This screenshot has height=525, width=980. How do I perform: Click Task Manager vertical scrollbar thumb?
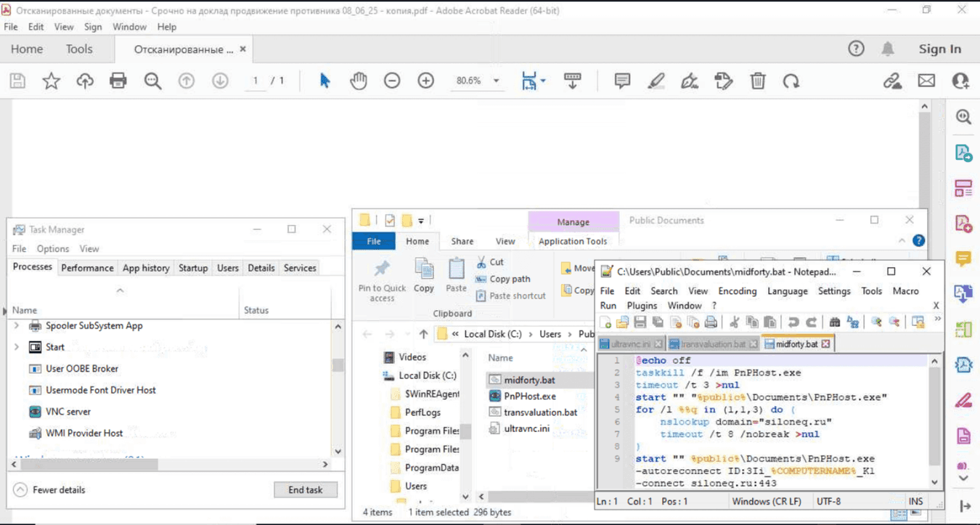click(x=338, y=365)
